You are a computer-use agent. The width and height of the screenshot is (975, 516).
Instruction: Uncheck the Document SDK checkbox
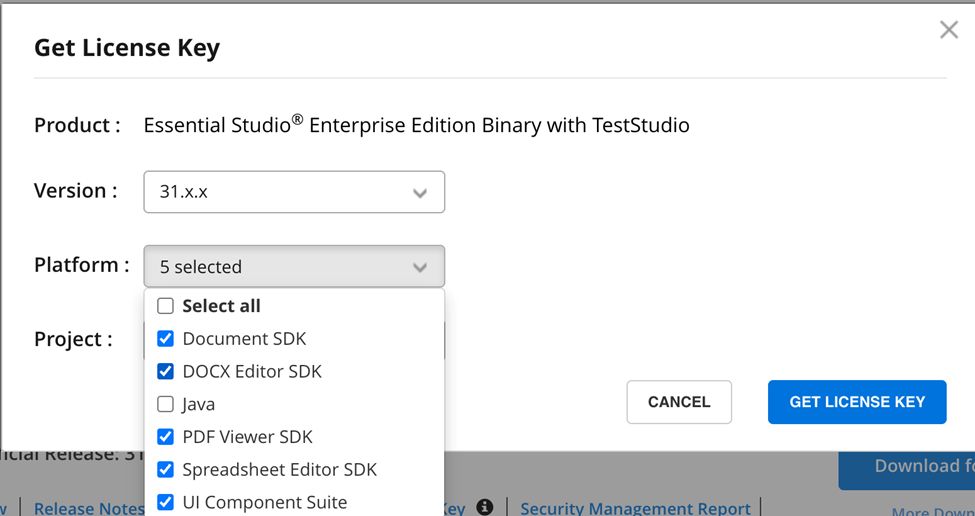point(165,339)
